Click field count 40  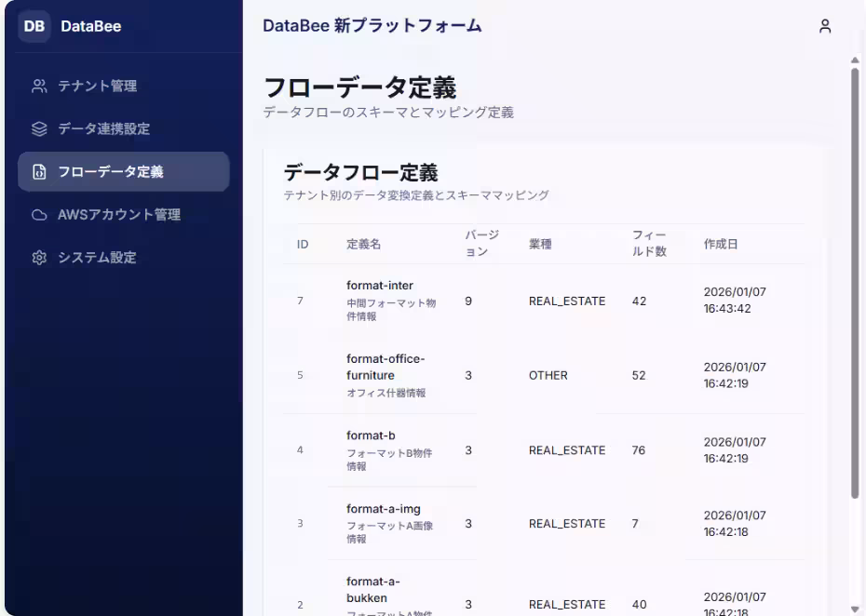639,605
